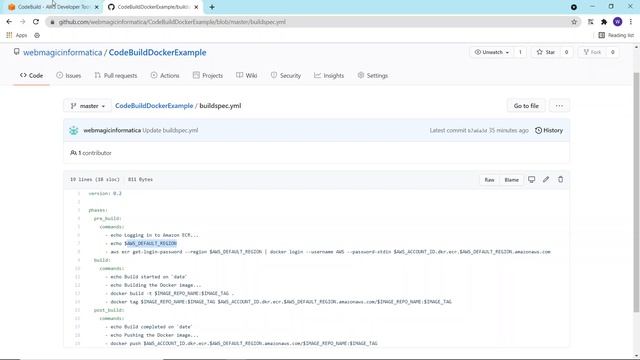Open the Insights tab
Image resolution: width=640 pixels, height=360 pixels.
click(329, 76)
